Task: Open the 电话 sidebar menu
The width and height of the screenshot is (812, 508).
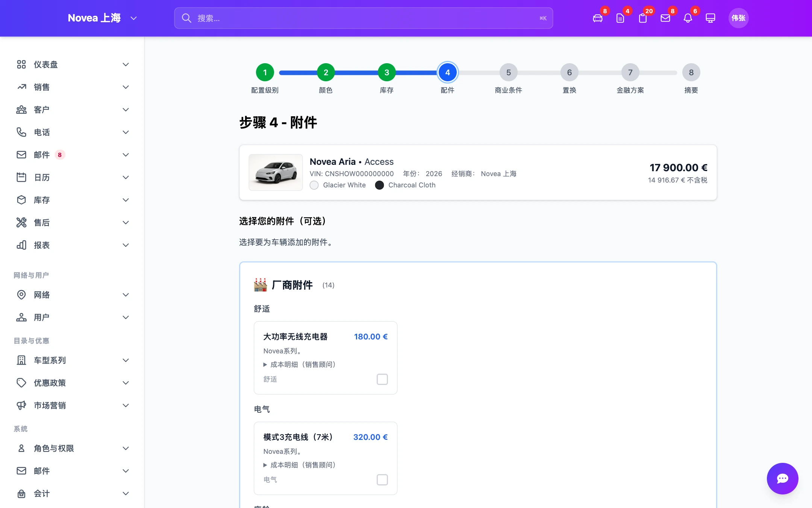Action: (x=72, y=132)
